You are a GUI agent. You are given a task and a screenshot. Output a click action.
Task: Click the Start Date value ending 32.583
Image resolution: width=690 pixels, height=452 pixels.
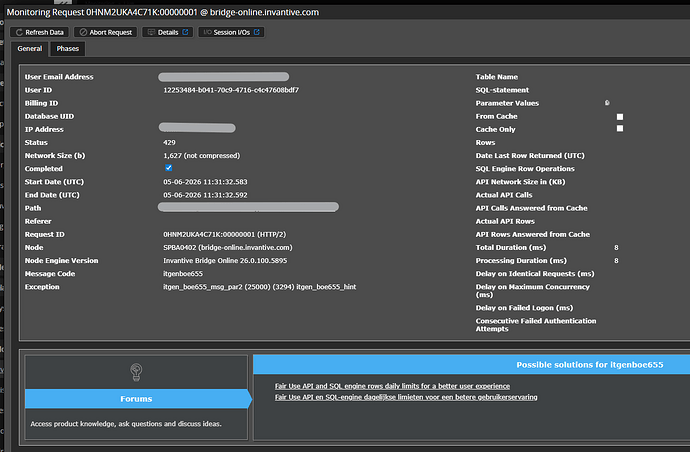(x=205, y=182)
